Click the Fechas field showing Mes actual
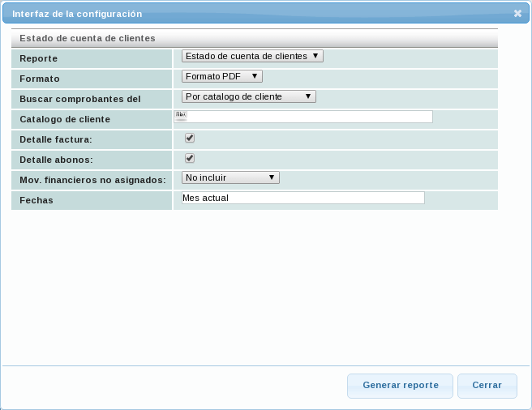Image resolution: width=532 pixels, height=410 pixels. coord(302,198)
